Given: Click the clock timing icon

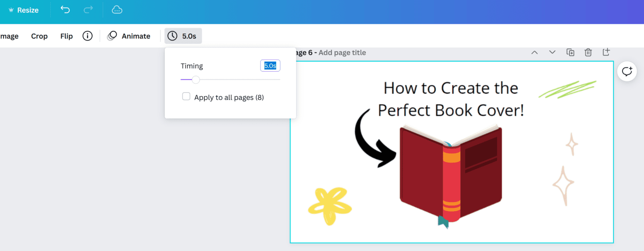Looking at the screenshot, I should [171, 36].
